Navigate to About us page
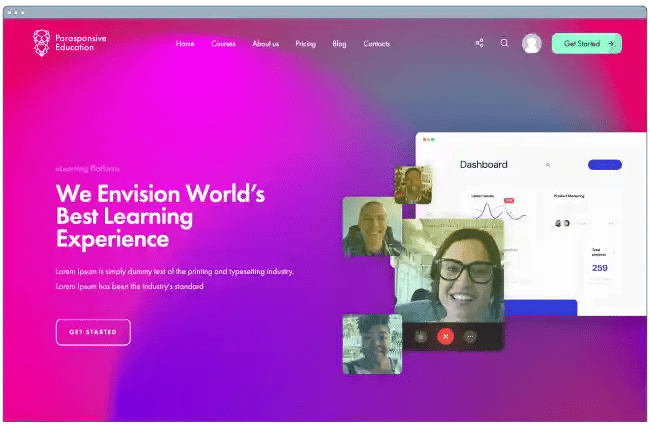This screenshot has height=426, width=650. pyautogui.click(x=265, y=44)
